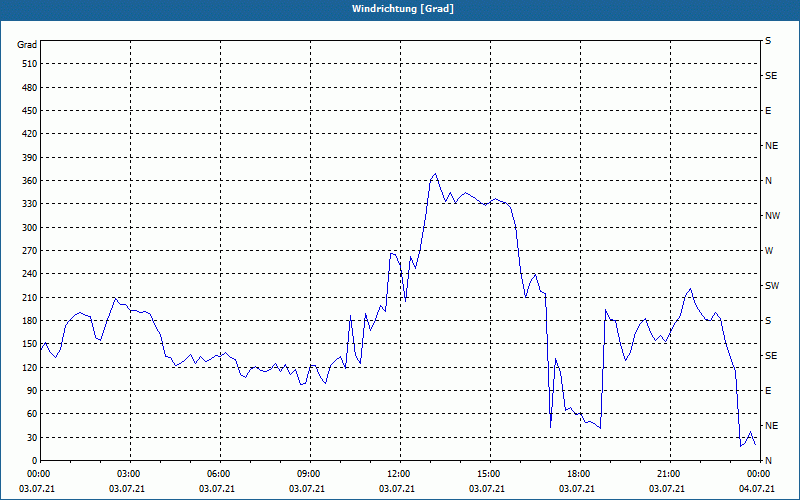This screenshot has height=500, width=800.
Task: Click the 30 label on the left axis
Action: 32,437
